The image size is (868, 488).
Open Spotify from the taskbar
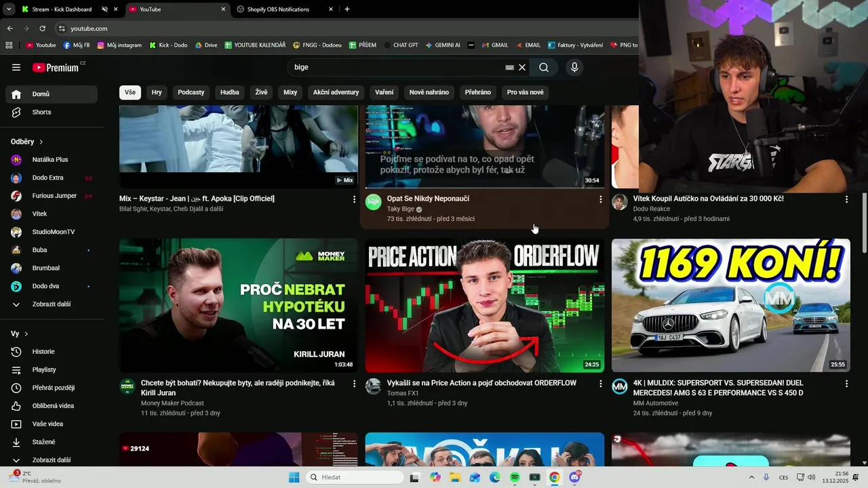[515, 477]
